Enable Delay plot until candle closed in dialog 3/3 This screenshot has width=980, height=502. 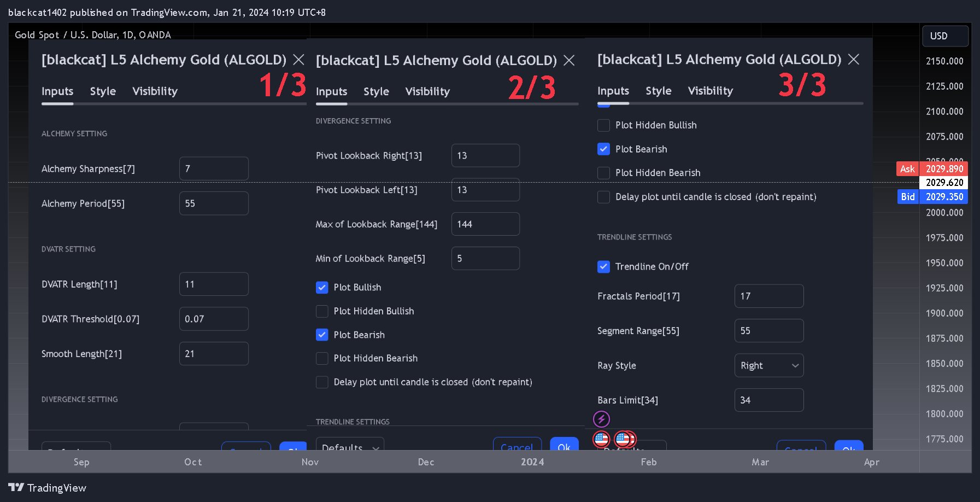(x=603, y=197)
